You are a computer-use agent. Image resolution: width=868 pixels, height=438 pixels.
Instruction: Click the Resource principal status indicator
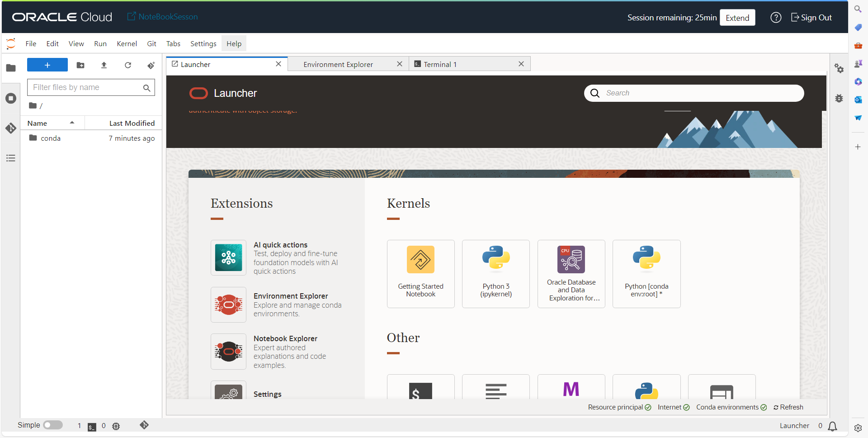click(619, 407)
